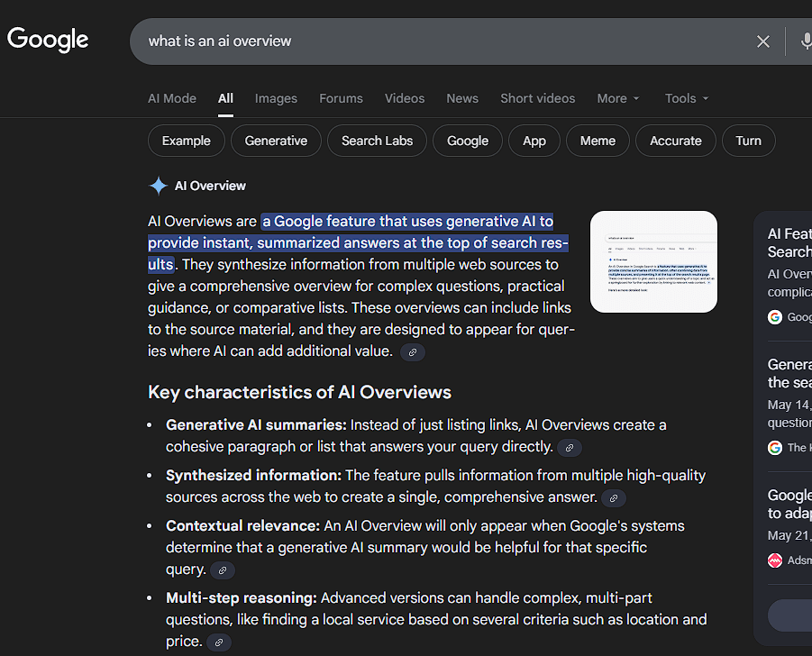812x656 pixels.
Task: Switch to the Images tab
Action: [276, 98]
